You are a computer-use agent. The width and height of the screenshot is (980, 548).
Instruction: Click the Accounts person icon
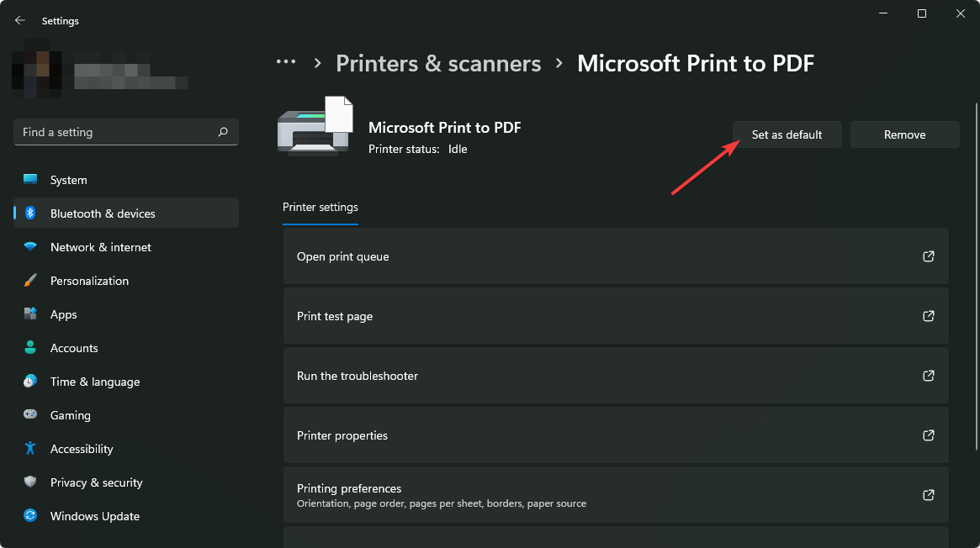tap(30, 348)
